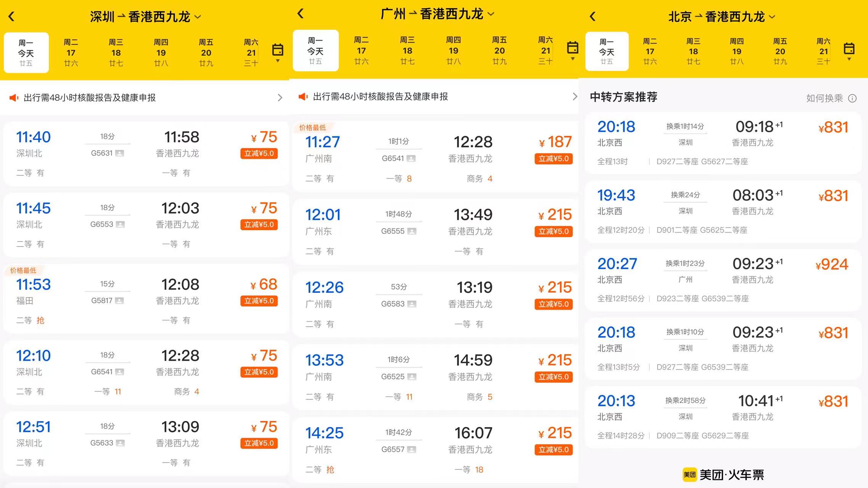The width and height of the screenshot is (868, 488).
Task: Select 周四 19 date tab in Guangzhou panel
Action: (x=453, y=50)
